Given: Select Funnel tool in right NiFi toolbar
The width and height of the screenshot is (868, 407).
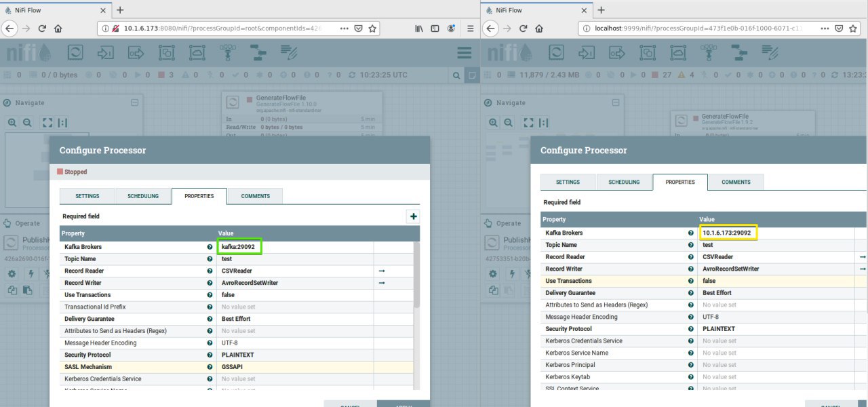Looking at the screenshot, I should pyautogui.click(x=709, y=52).
